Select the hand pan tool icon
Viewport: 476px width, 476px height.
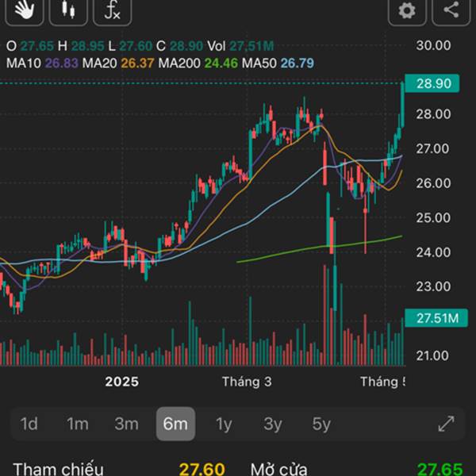point(25,10)
